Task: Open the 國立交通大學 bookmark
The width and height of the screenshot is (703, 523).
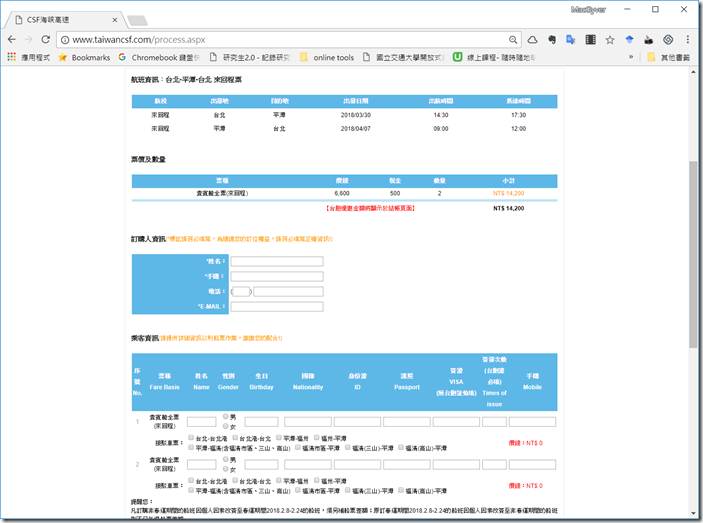Action: [x=404, y=57]
